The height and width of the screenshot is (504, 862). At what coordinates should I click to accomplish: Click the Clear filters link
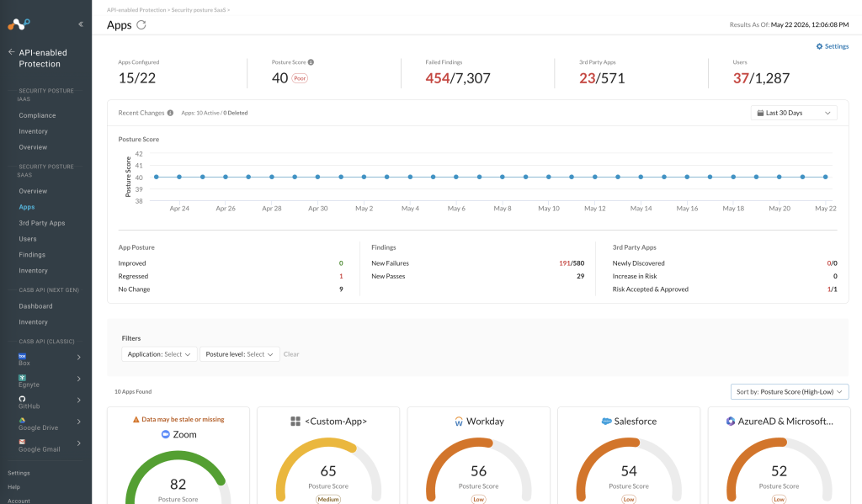tap(291, 354)
